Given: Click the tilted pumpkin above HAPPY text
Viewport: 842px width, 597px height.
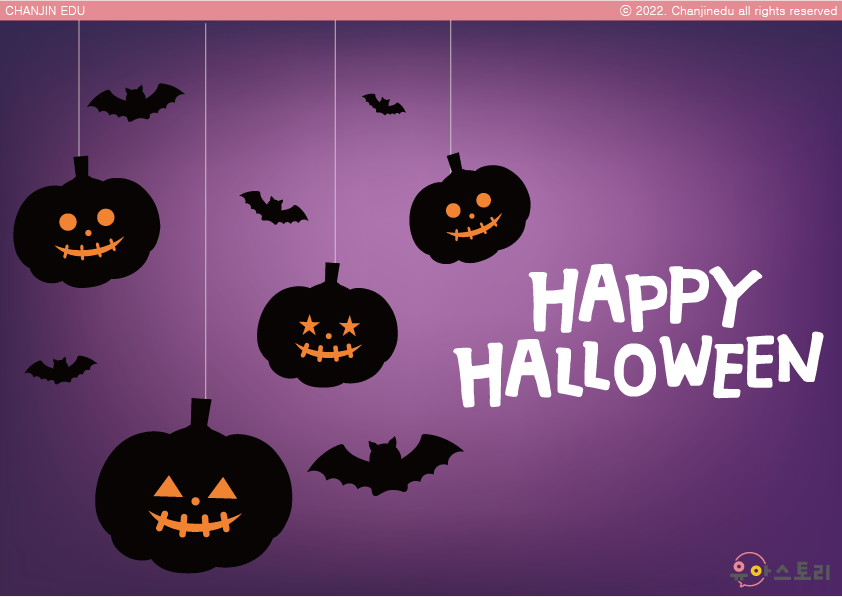Looking at the screenshot, I should [x=469, y=212].
